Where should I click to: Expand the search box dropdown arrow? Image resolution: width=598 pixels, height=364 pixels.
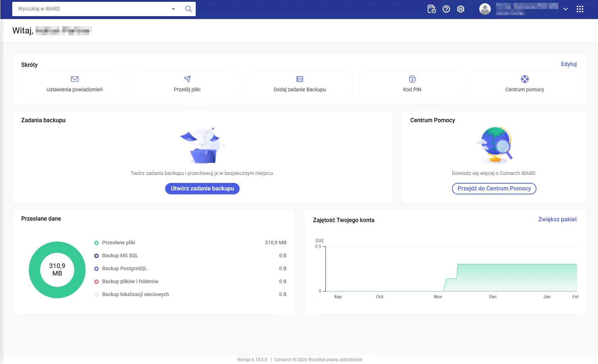pos(173,9)
